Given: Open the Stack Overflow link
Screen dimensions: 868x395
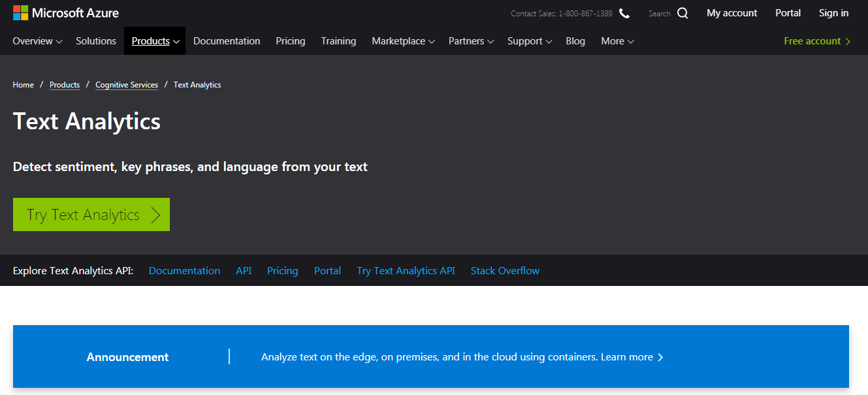Looking at the screenshot, I should pyautogui.click(x=505, y=271).
